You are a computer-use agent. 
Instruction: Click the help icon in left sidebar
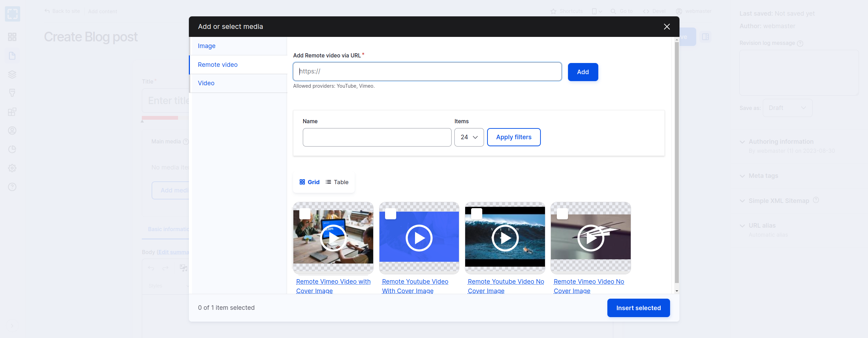tap(12, 187)
